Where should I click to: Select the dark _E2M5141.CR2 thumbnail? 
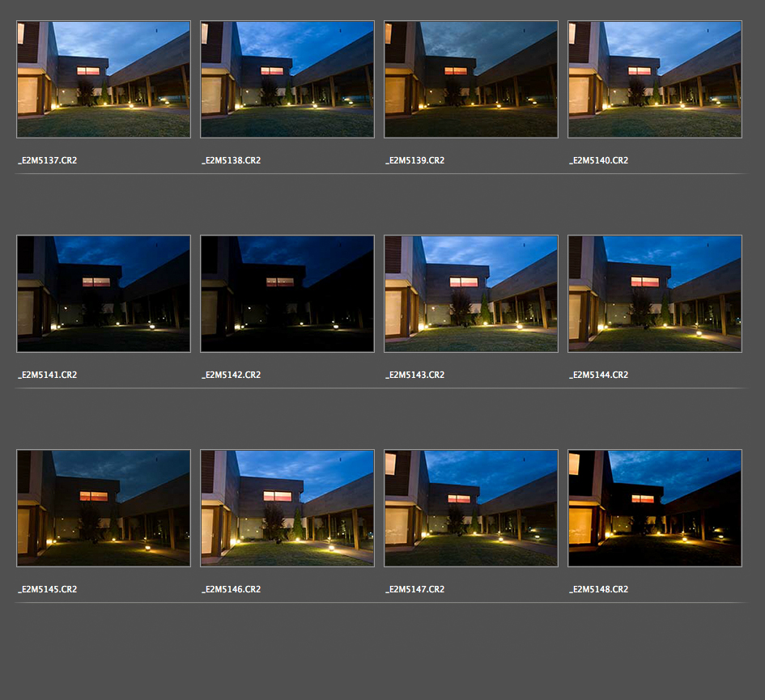tap(104, 294)
